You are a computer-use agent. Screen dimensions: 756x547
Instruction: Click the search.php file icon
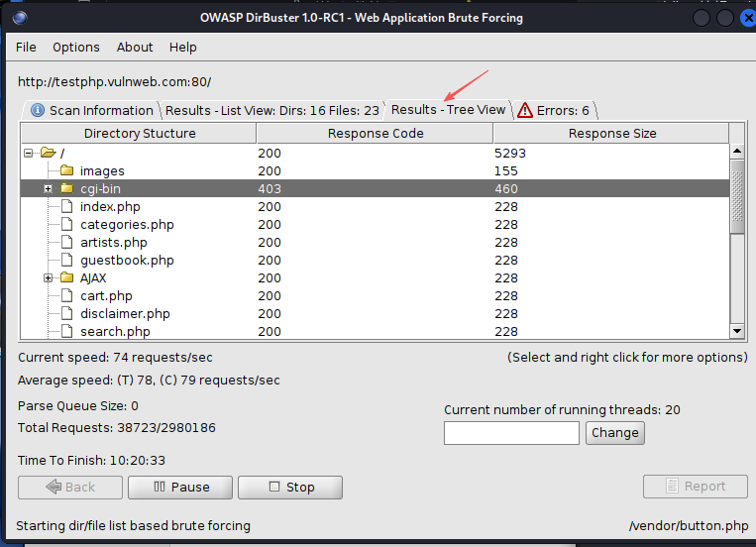[x=67, y=331]
